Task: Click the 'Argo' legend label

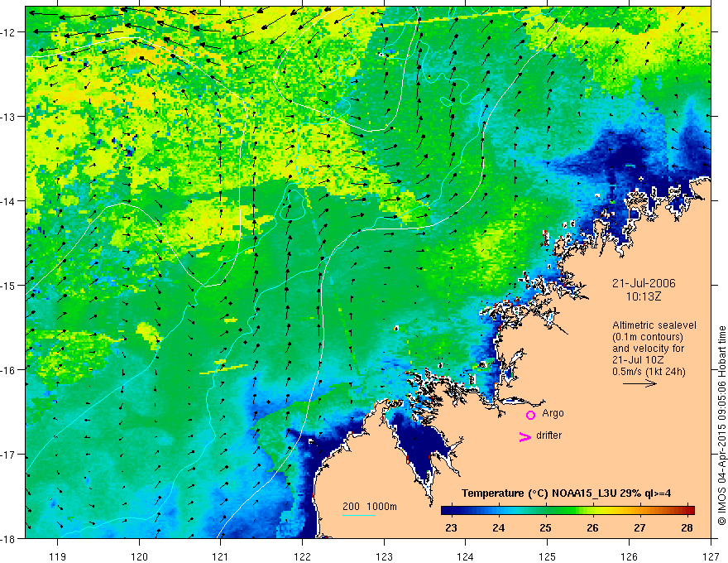Action: 553,413
